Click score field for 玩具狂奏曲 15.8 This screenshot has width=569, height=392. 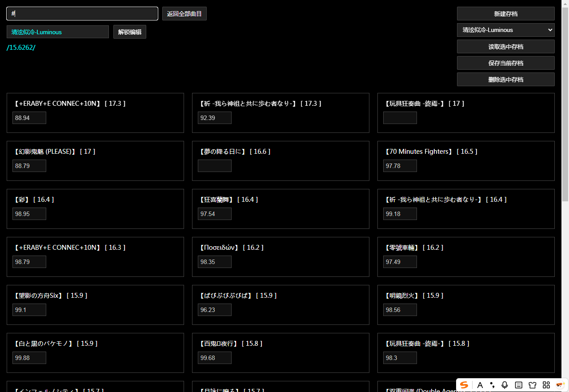(400, 358)
